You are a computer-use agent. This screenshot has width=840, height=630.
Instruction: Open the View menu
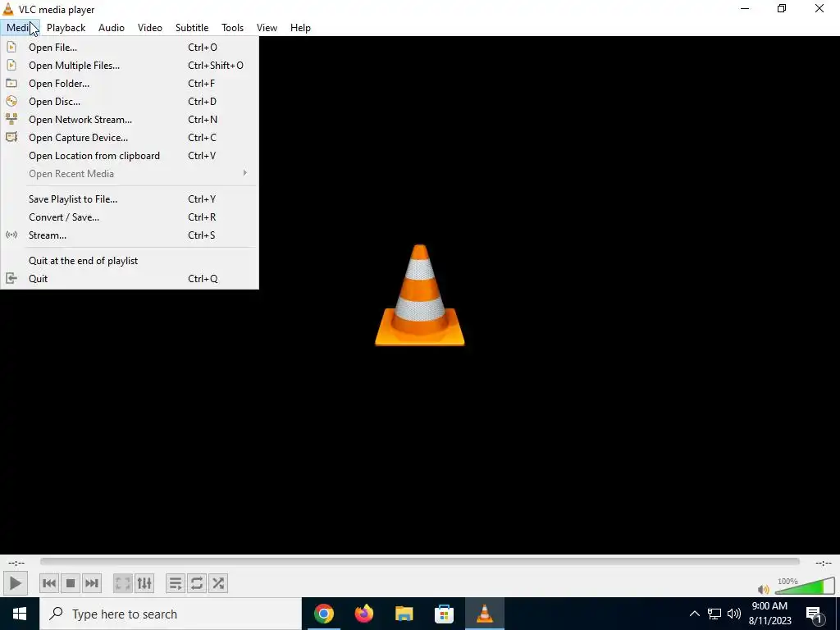pos(267,28)
